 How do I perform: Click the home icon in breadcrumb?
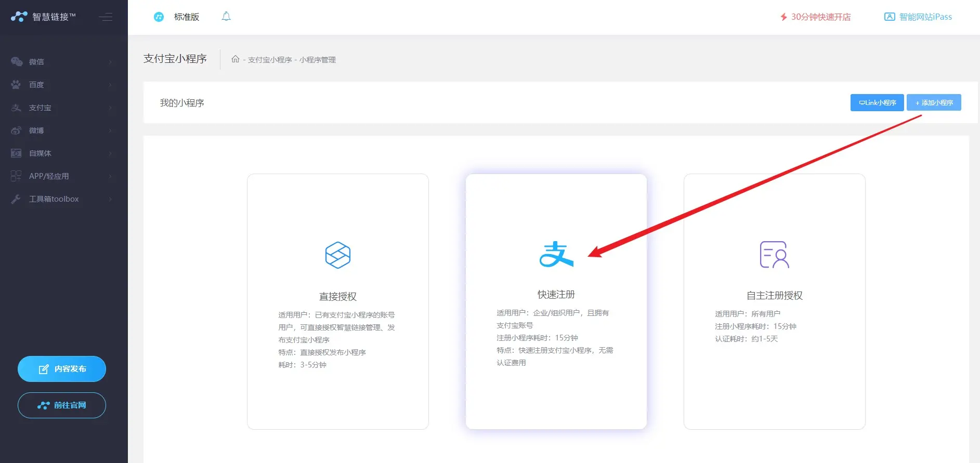236,59
